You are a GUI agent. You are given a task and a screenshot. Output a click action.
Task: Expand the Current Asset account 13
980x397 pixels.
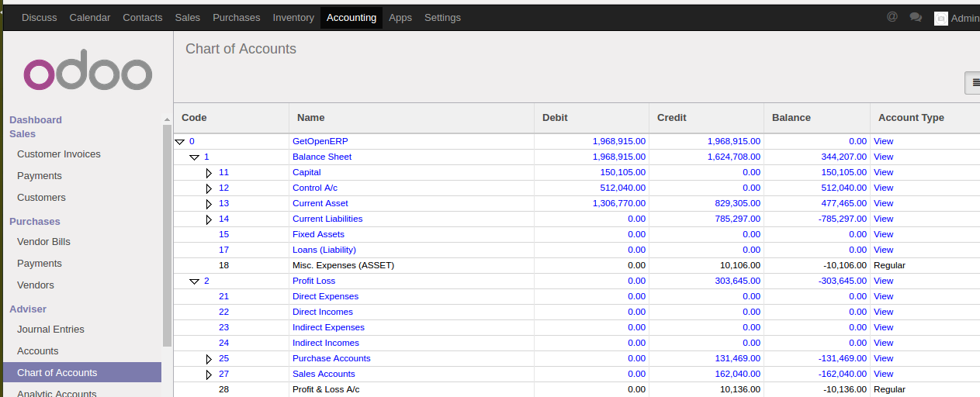pos(209,204)
